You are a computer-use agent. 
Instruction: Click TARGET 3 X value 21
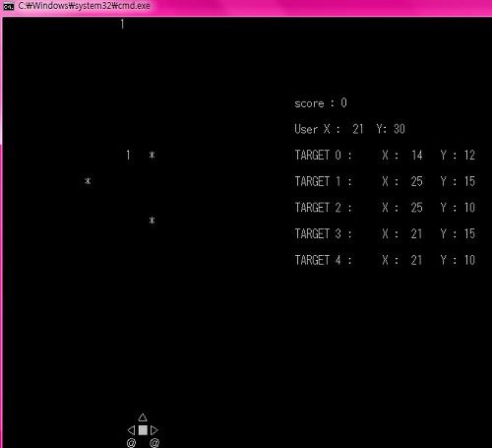[417, 233]
